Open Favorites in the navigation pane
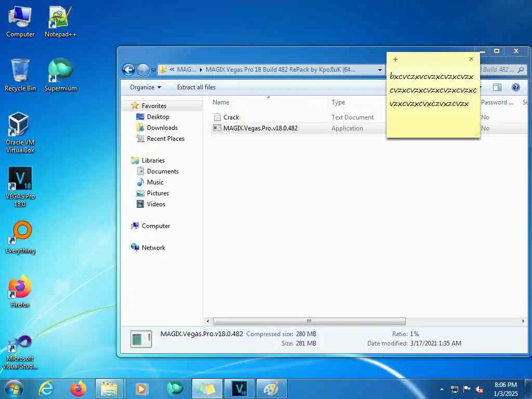Image resolution: width=532 pixels, height=399 pixels. click(x=154, y=106)
